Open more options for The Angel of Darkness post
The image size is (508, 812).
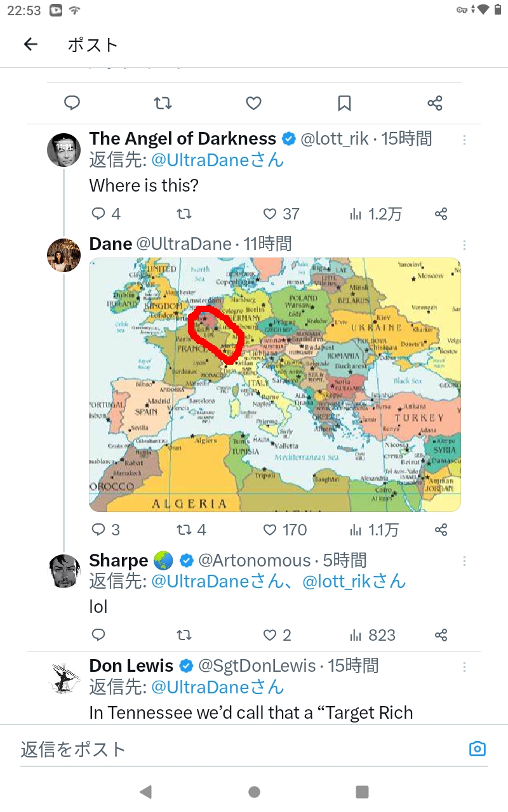coord(465,140)
